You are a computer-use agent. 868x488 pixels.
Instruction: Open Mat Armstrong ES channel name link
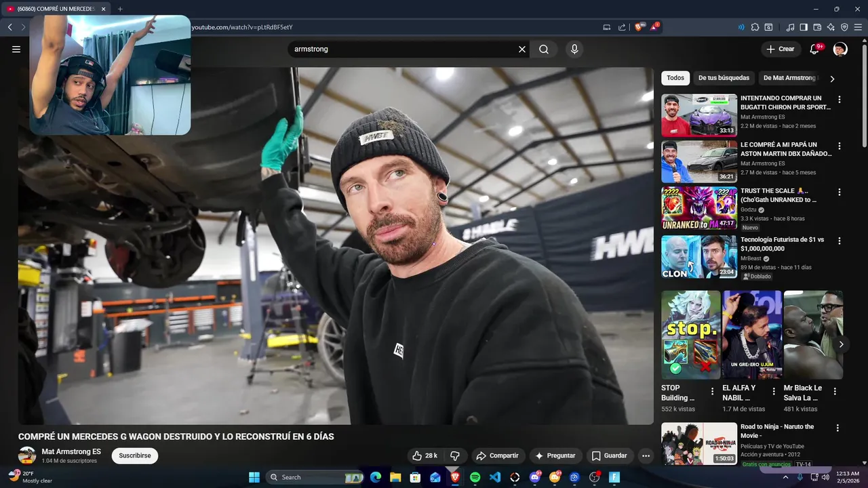(71, 451)
